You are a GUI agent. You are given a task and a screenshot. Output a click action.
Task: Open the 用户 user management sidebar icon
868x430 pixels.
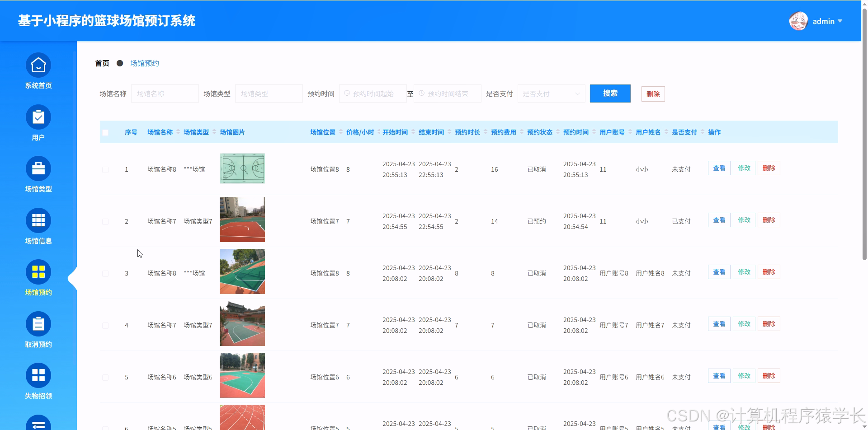point(38,117)
